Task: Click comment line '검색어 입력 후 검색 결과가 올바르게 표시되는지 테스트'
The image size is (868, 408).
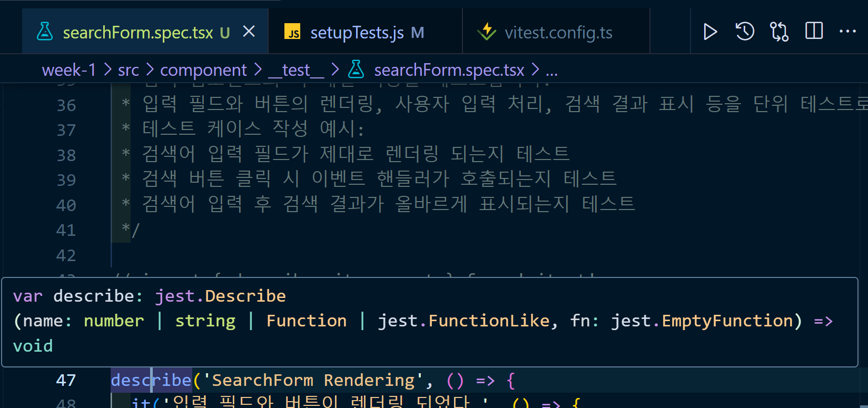Action: click(389, 204)
